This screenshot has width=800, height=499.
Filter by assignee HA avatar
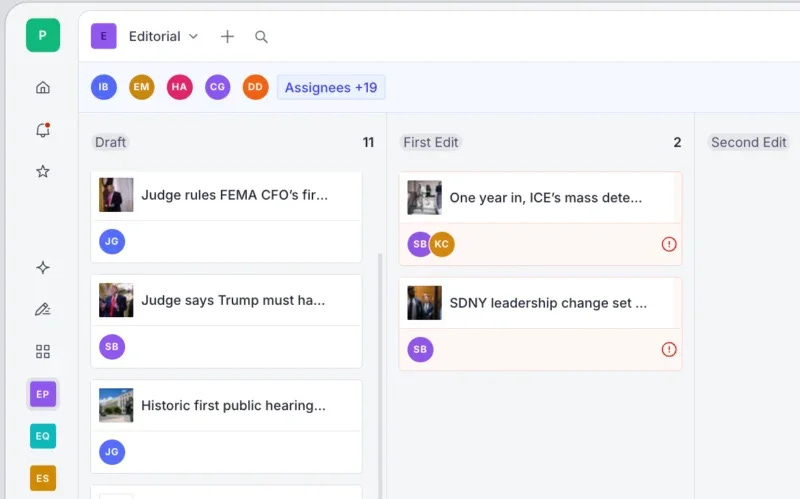pyautogui.click(x=180, y=87)
